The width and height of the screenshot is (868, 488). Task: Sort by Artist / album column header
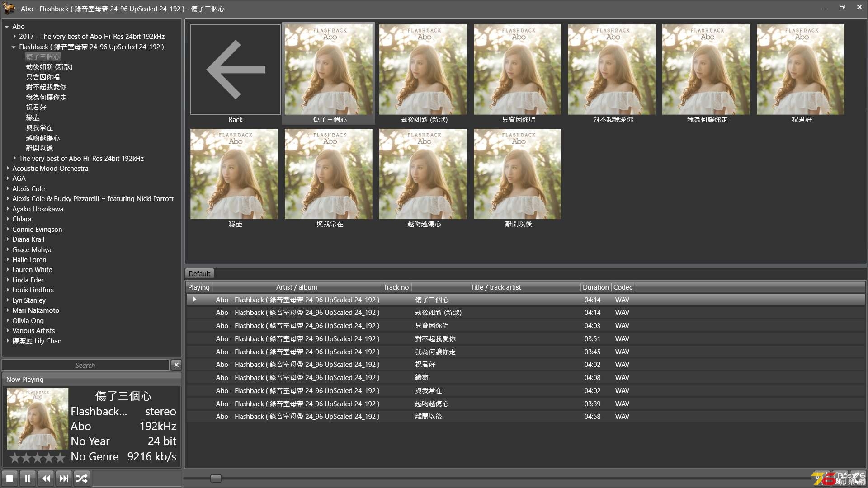(x=297, y=287)
